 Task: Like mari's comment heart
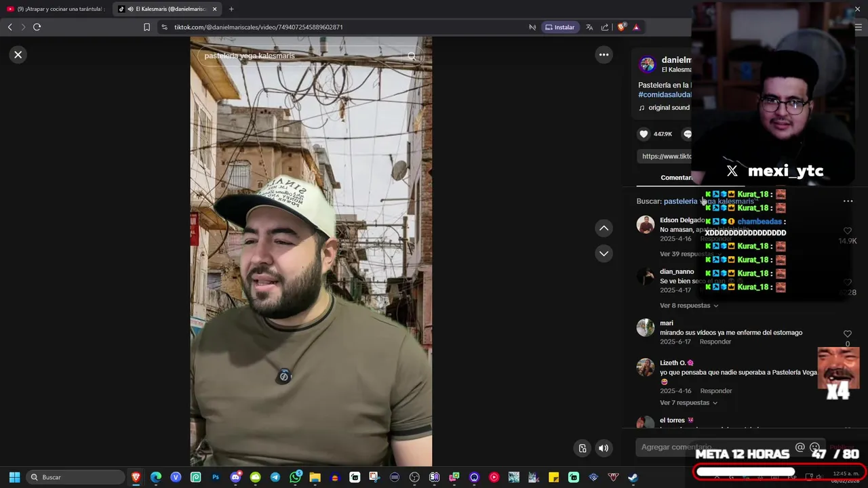coord(847,334)
